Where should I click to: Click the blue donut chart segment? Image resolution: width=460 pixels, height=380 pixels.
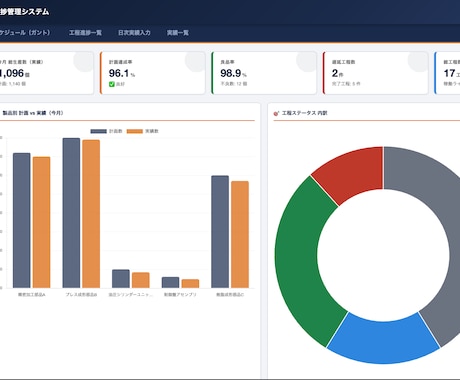383,342
